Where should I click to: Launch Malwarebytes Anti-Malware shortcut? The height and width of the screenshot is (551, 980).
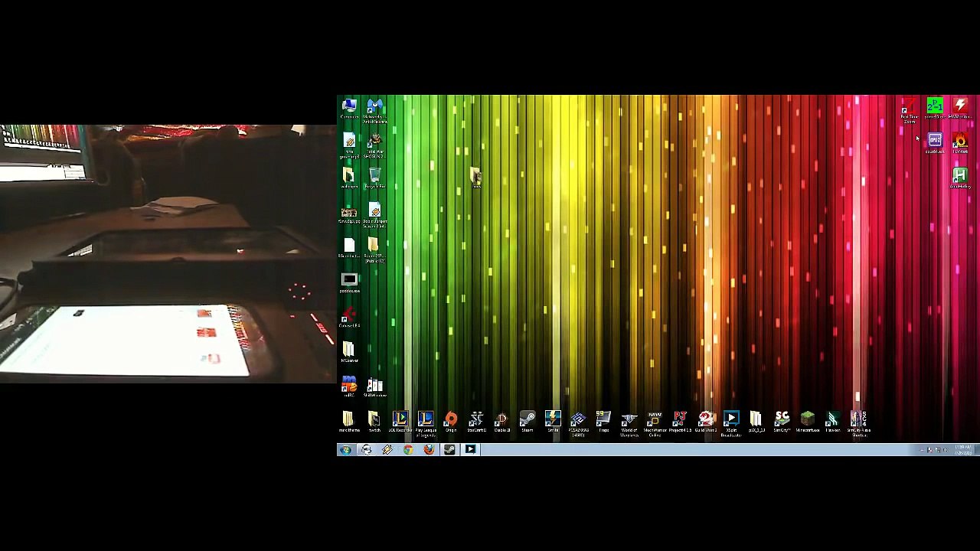click(x=374, y=110)
